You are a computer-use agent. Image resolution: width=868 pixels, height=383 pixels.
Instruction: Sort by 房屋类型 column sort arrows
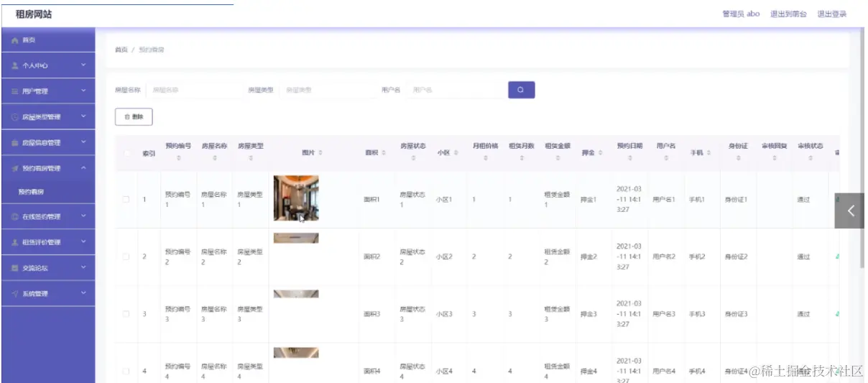pyautogui.click(x=251, y=158)
